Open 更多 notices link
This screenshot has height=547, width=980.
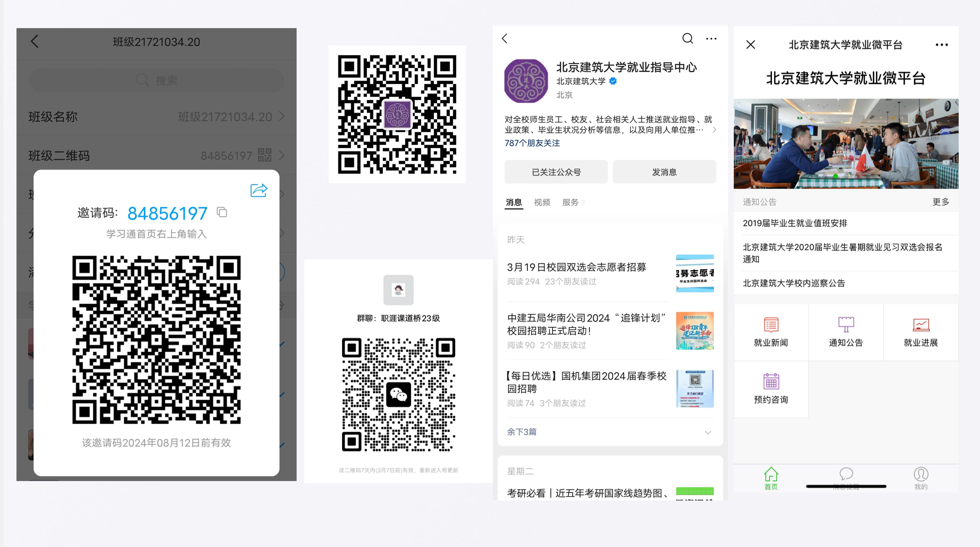coord(940,202)
